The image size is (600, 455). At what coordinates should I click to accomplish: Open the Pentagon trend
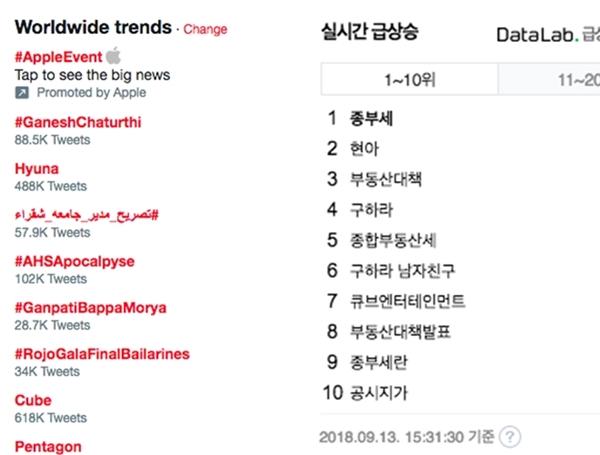48,446
